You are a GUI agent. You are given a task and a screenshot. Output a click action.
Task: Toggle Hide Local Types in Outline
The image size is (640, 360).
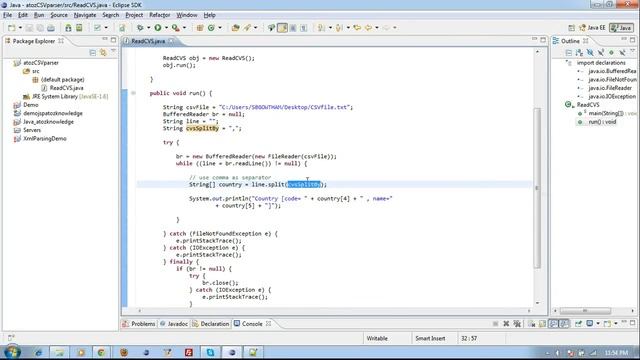[x=622, y=53]
